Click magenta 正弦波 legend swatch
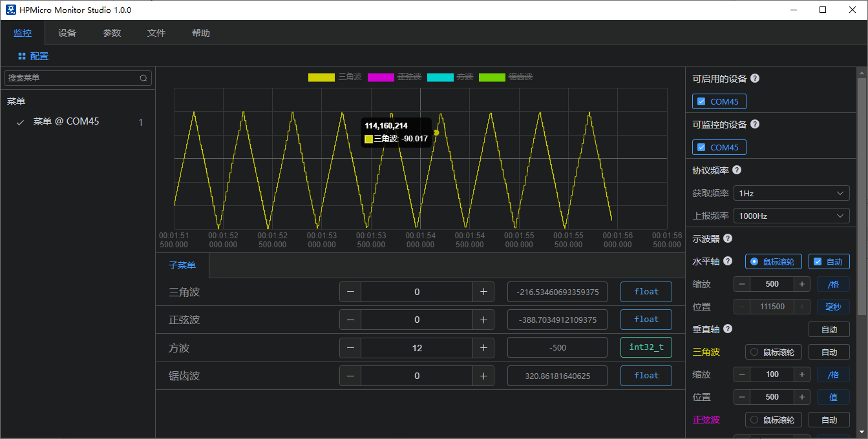 [x=381, y=77]
